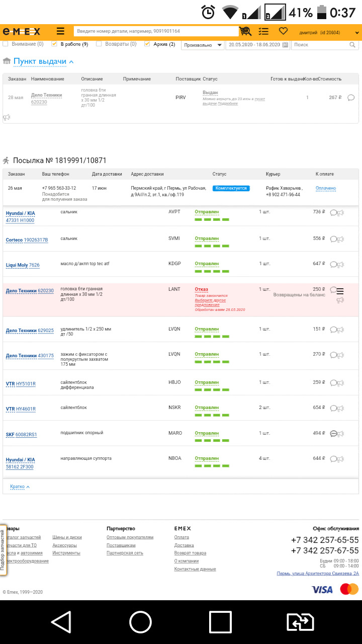Open the Контактные данные footer link
The height and width of the screenshot is (644, 362).
pos(195,569)
